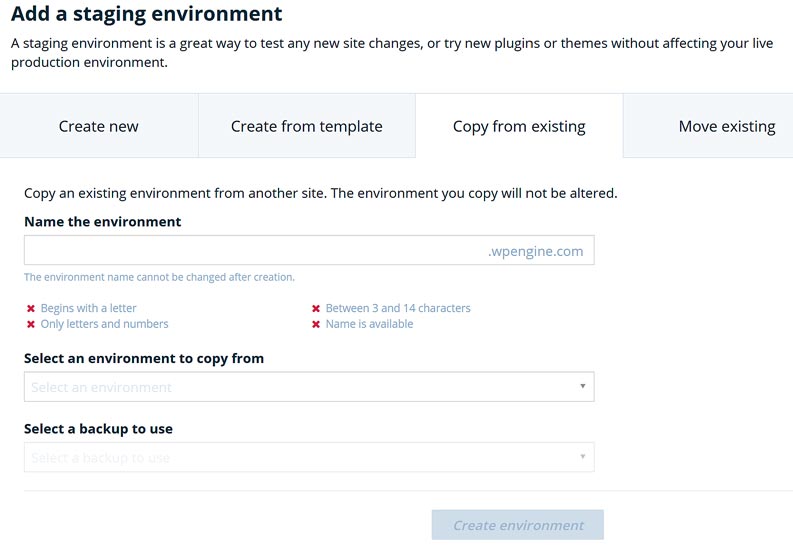Click the red X beside 'Name is available'

(x=316, y=325)
